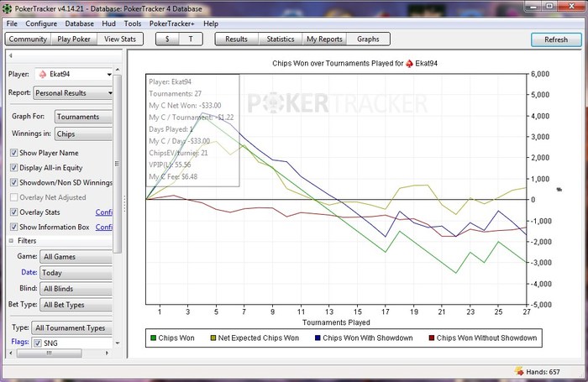Open the Tools menu
Screen dimensions: 588x382
click(133, 24)
